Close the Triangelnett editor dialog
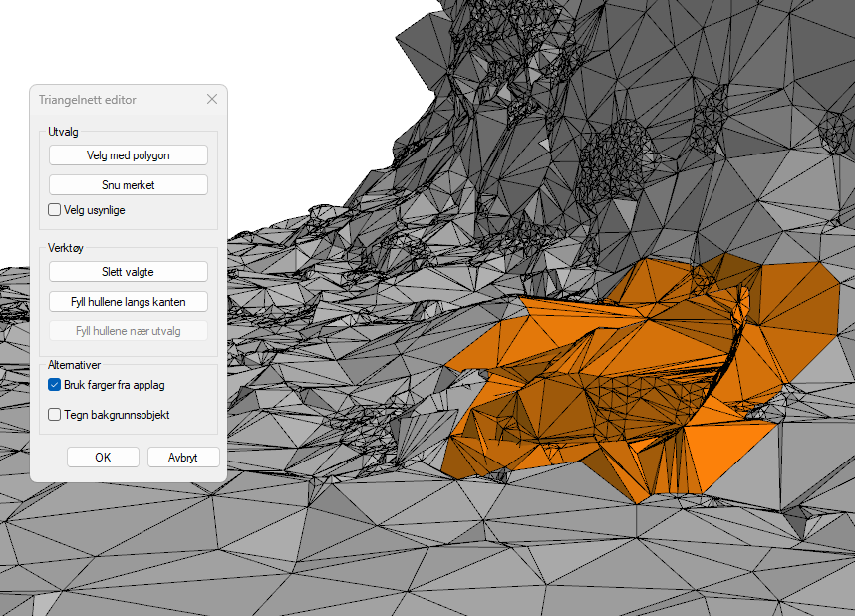855x616 pixels. pyautogui.click(x=212, y=100)
